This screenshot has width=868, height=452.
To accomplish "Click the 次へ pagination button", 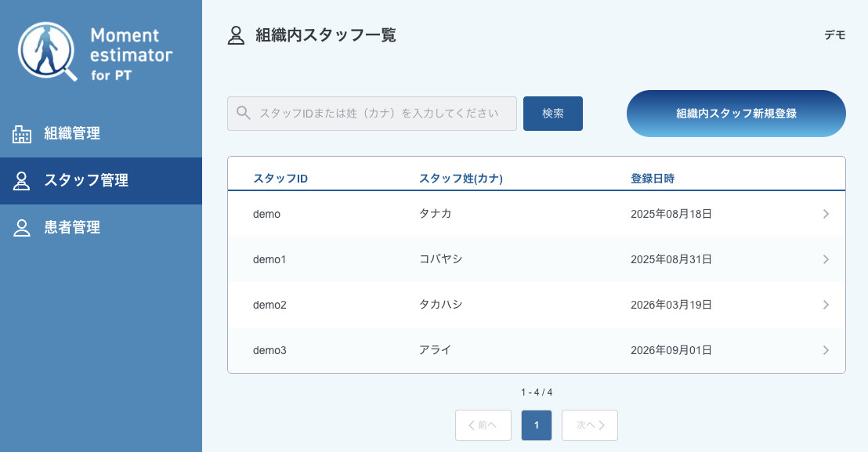I will [x=590, y=425].
